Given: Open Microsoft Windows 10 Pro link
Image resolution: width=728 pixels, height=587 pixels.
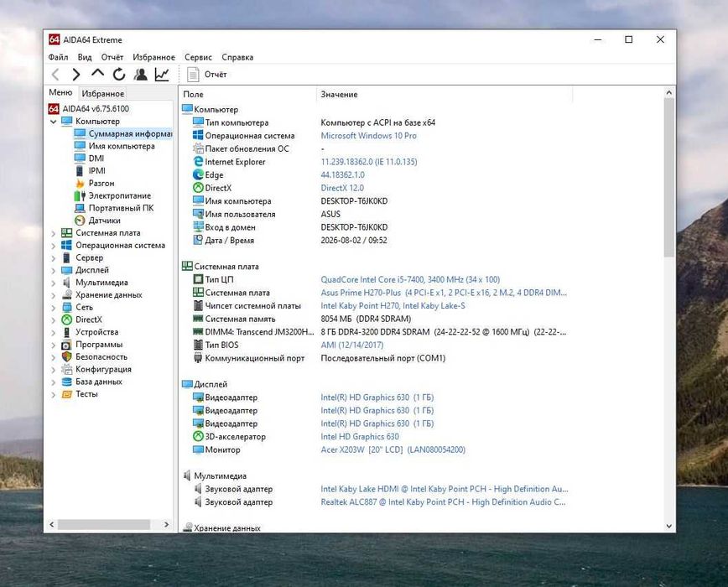Looking at the screenshot, I should pos(369,136).
